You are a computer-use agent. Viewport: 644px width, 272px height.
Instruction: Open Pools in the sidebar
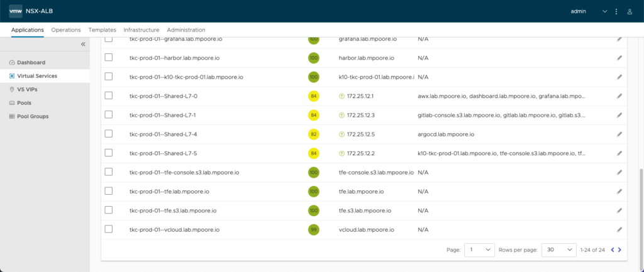click(x=45, y=103)
